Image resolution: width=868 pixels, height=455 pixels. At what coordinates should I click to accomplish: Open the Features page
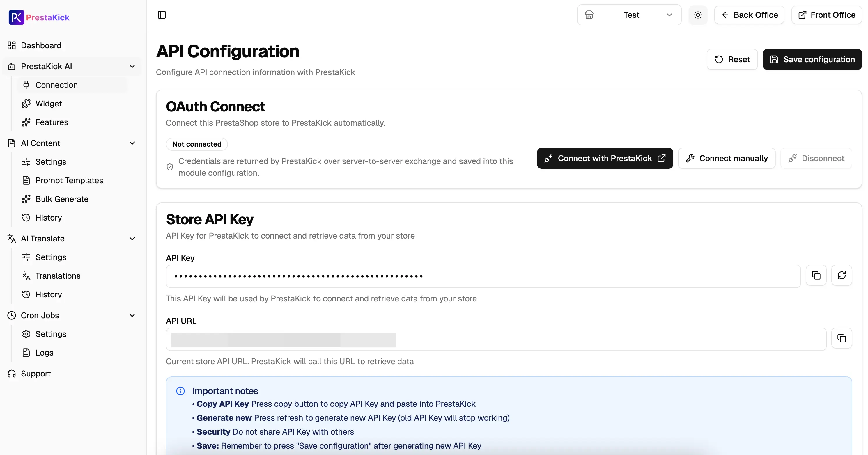pos(52,122)
